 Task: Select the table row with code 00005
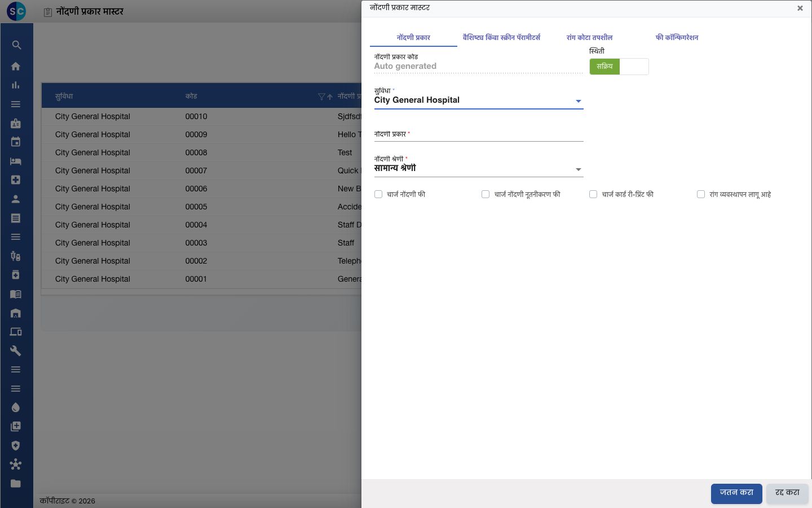[x=201, y=207]
